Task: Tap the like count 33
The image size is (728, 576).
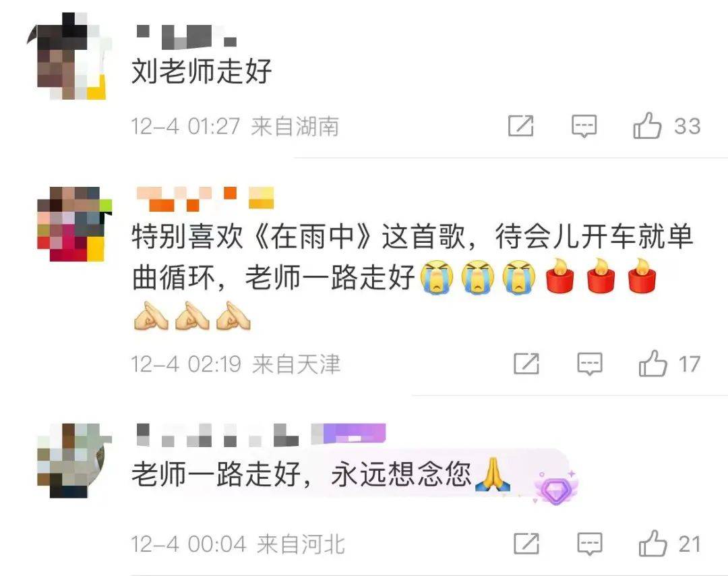Action: pos(687,126)
